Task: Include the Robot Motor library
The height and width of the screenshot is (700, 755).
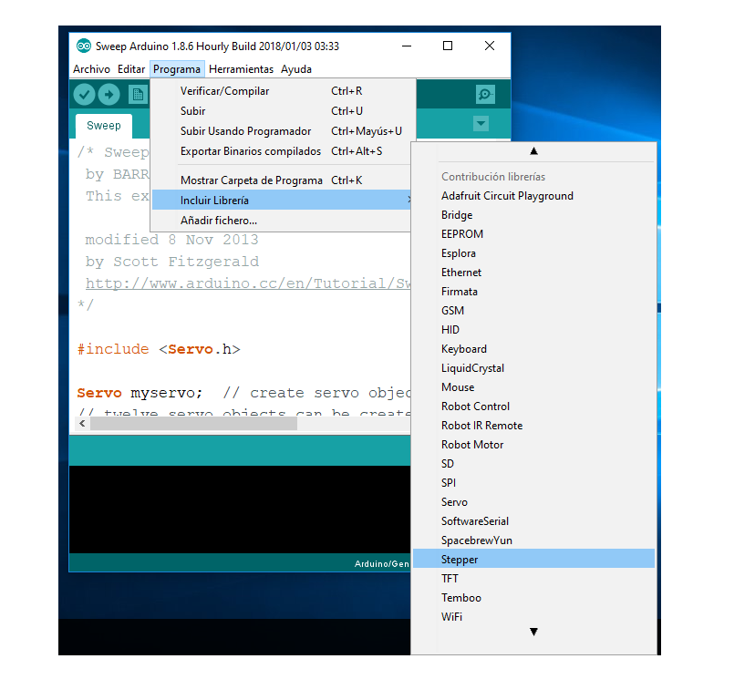Action: pos(533,445)
